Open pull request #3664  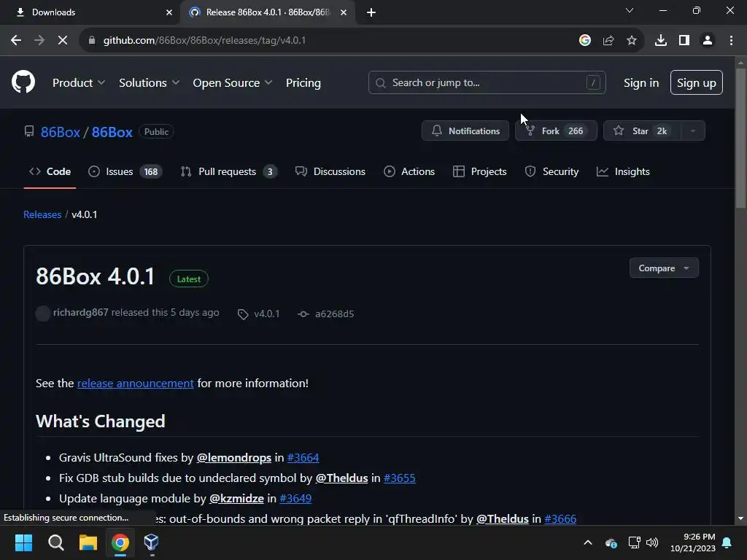pos(303,458)
